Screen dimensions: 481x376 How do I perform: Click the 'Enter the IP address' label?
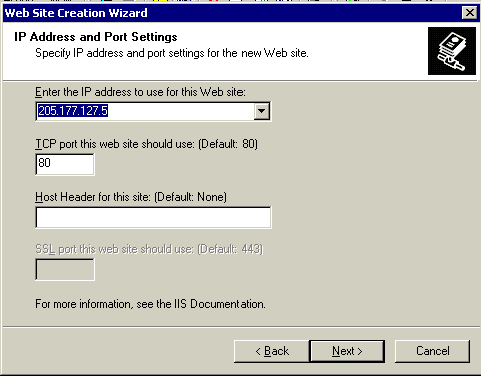pyautogui.click(x=140, y=92)
